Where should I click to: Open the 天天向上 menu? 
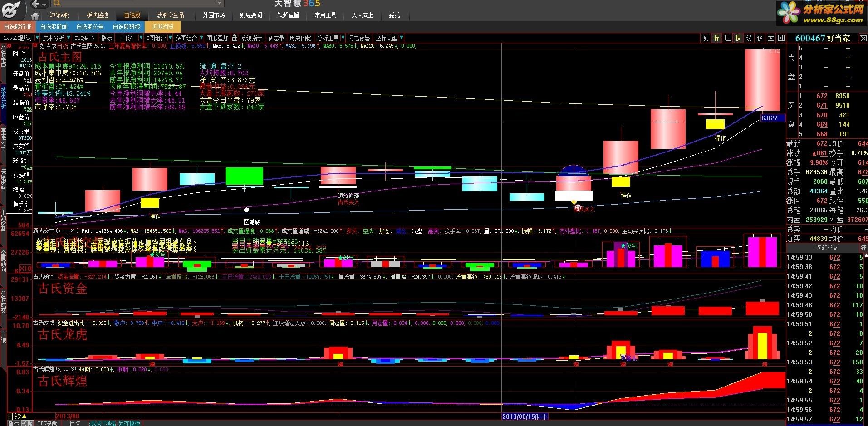coord(363,15)
